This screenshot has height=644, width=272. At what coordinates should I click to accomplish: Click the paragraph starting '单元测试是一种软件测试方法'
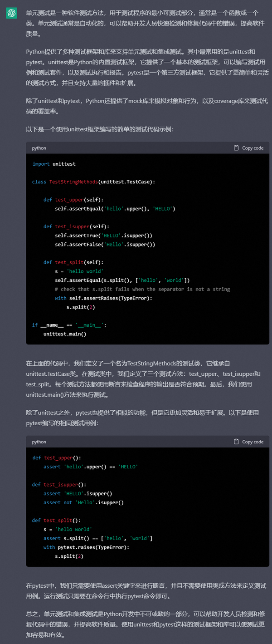pyautogui.click(x=146, y=24)
